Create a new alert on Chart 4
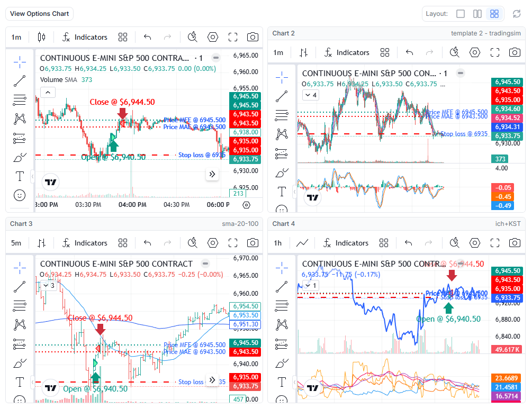Image resolution: width=532 pixels, height=409 pixels. pyautogui.click(x=454, y=243)
